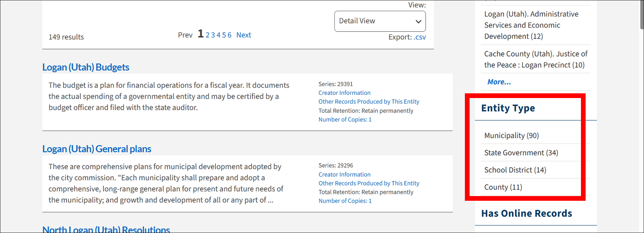Screen dimensions: 644x233
Task: Click Number of Copies for series 29391
Action: (345, 120)
